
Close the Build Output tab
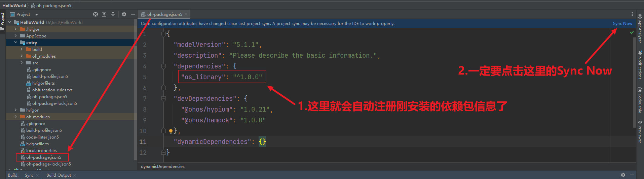75,175
